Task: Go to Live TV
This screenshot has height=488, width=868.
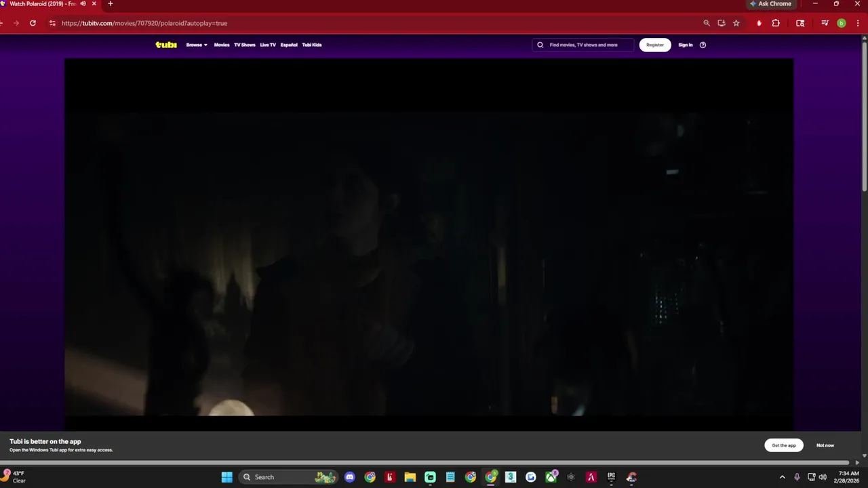Action: [x=268, y=45]
